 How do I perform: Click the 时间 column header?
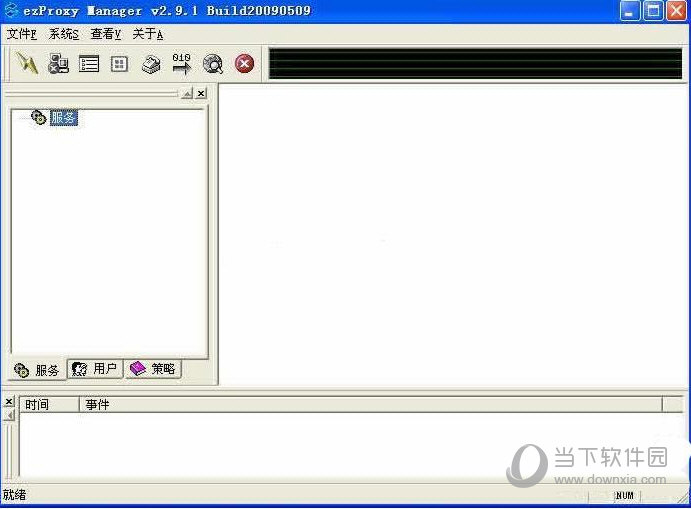click(49, 405)
